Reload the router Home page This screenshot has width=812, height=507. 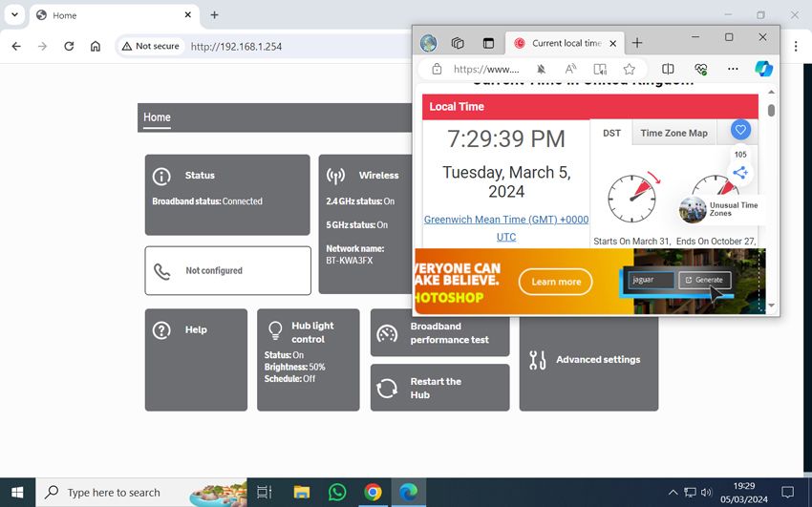point(69,46)
